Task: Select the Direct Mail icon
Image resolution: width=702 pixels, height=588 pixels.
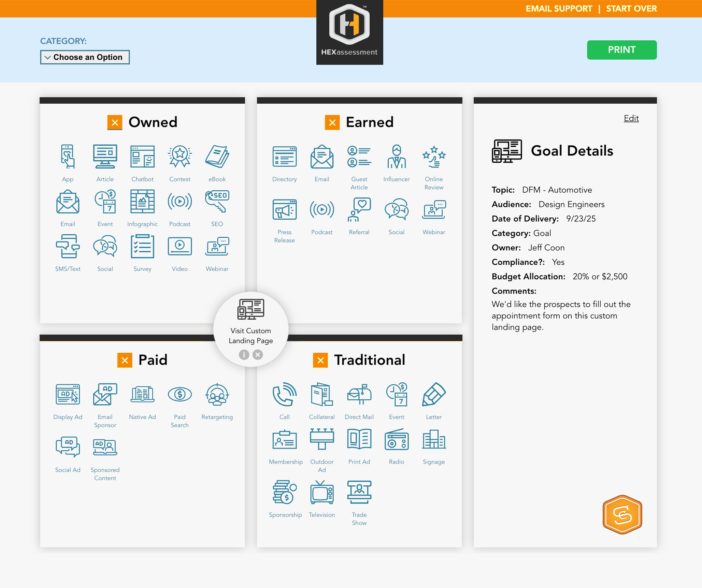Action: (359, 394)
